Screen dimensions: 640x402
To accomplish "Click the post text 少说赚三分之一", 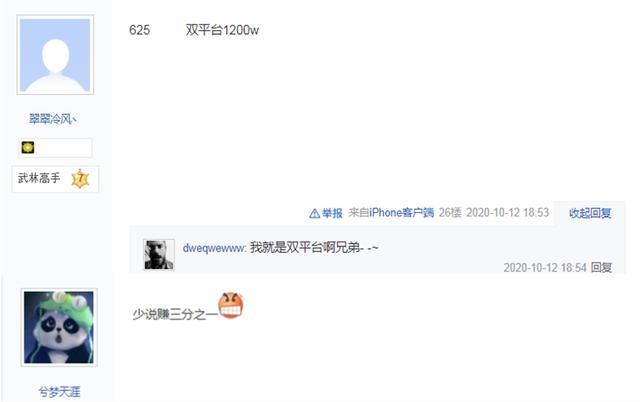I will (x=175, y=314).
